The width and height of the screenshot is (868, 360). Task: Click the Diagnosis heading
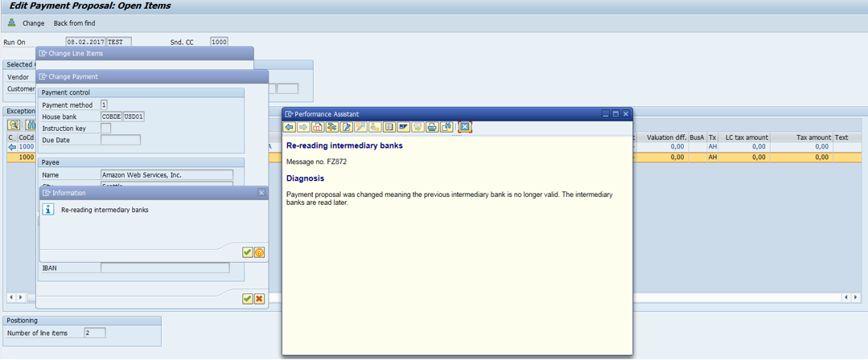coord(305,178)
